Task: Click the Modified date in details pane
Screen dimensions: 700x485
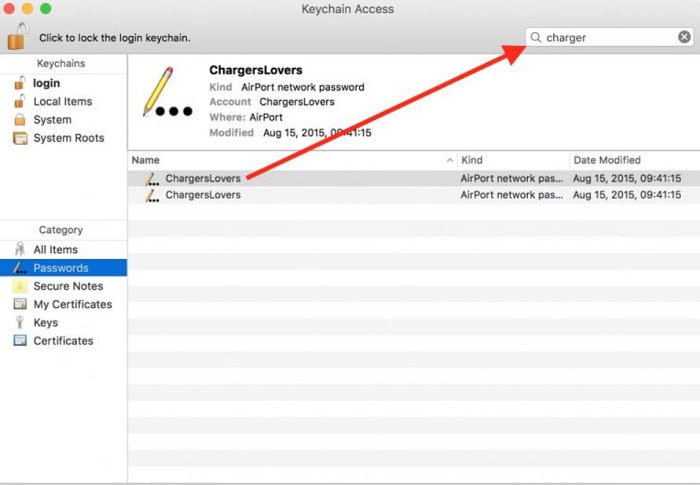Action: tap(317, 133)
